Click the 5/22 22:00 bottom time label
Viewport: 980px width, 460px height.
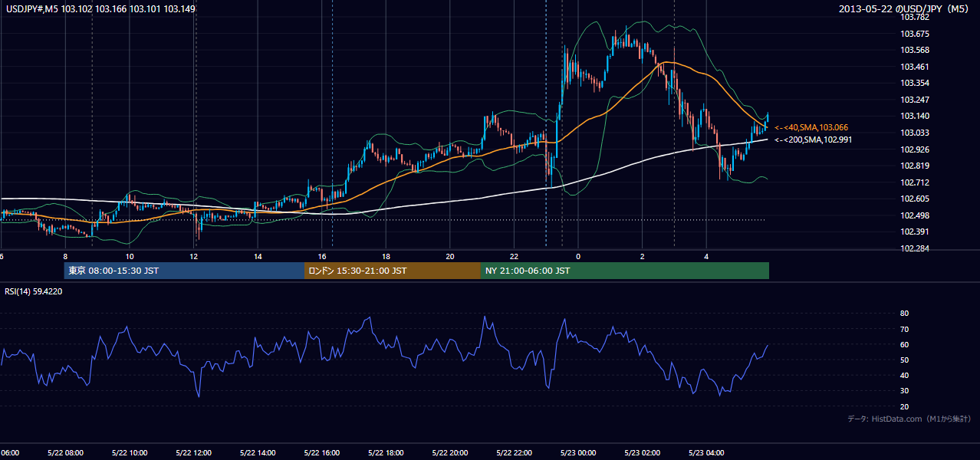(x=514, y=453)
